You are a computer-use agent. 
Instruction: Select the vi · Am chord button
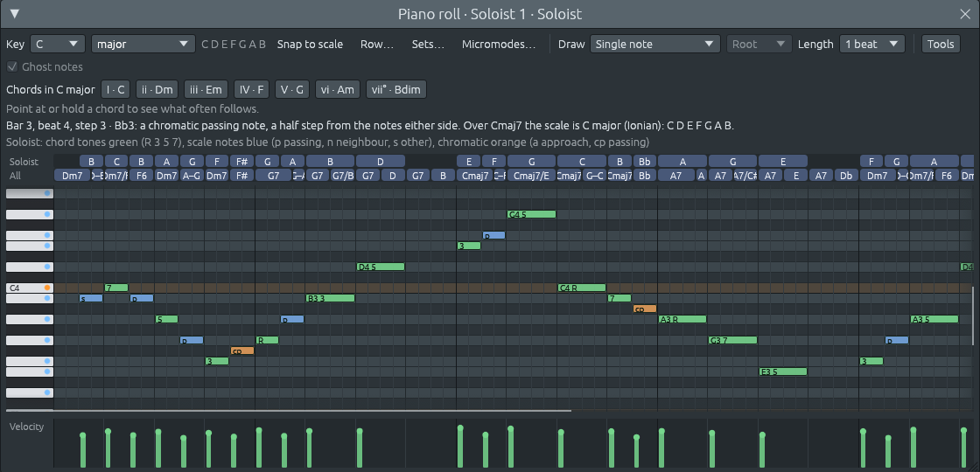[x=338, y=89]
